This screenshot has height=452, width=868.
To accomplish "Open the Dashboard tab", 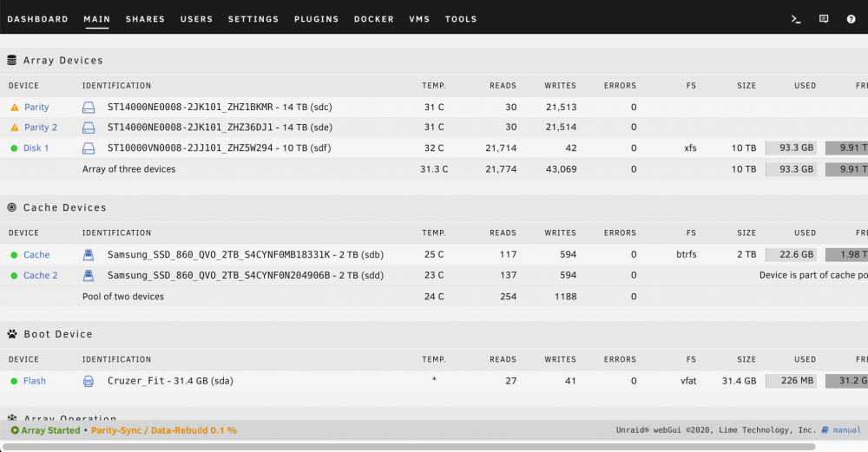I will tap(37, 19).
